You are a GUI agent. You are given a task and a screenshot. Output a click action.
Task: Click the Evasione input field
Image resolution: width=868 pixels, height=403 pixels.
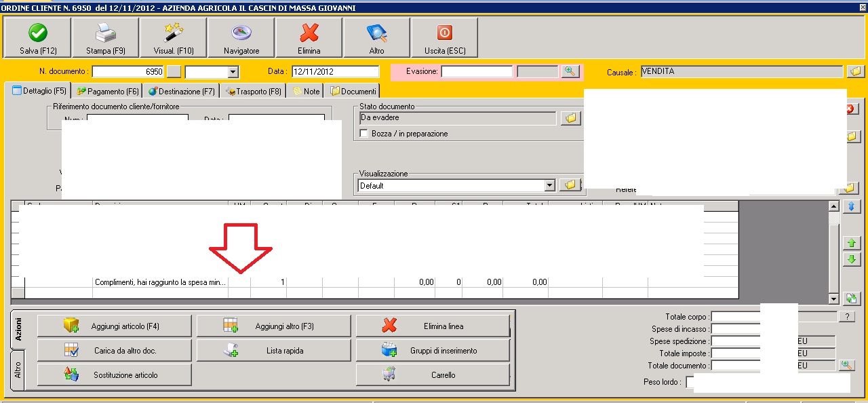pyautogui.click(x=477, y=71)
